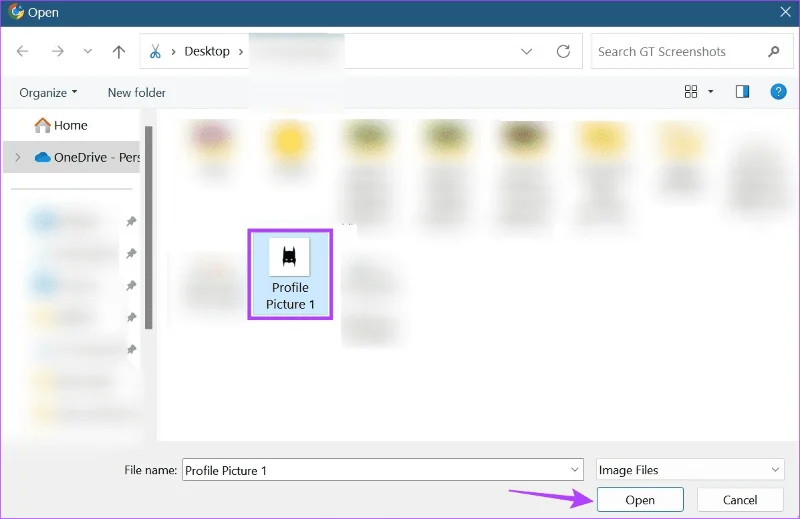Image resolution: width=800 pixels, height=519 pixels.
Task: Click the navigation pane scrollbar
Action: 148,228
